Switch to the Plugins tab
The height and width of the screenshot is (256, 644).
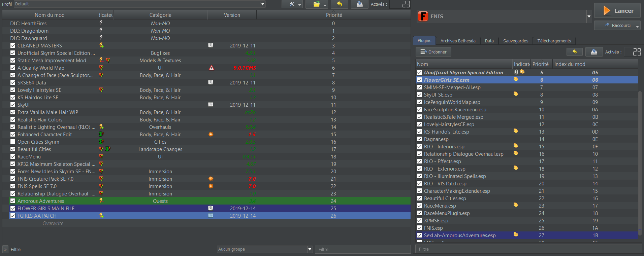[424, 41]
